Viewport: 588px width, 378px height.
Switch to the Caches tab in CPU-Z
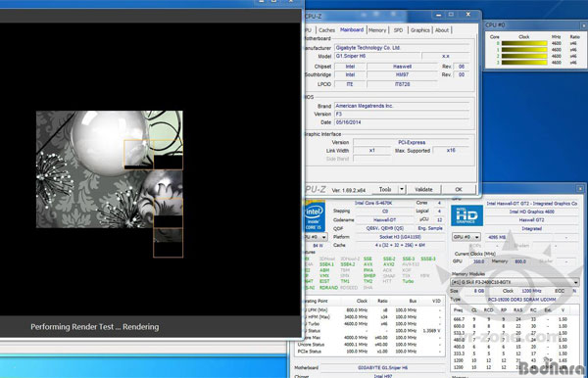tap(326, 30)
